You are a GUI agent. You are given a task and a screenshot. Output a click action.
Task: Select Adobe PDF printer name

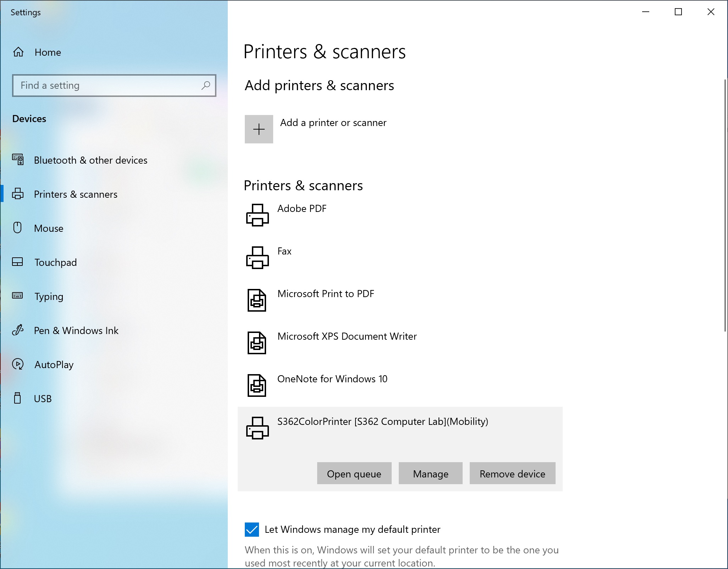point(302,208)
